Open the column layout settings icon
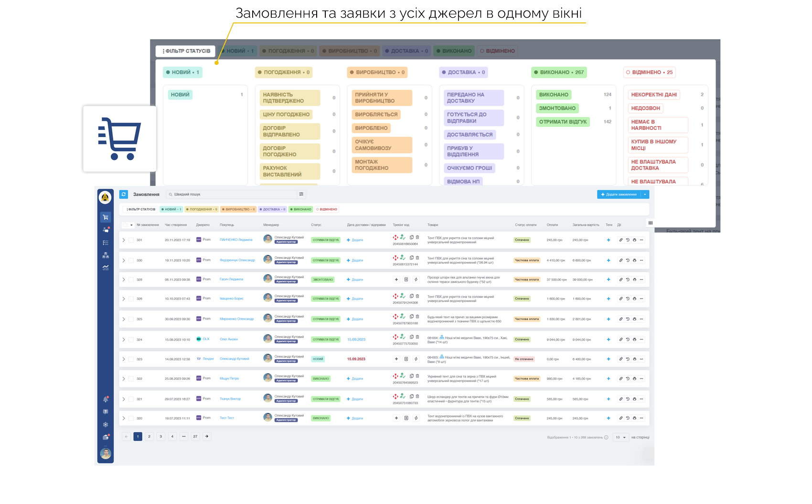 point(651,223)
